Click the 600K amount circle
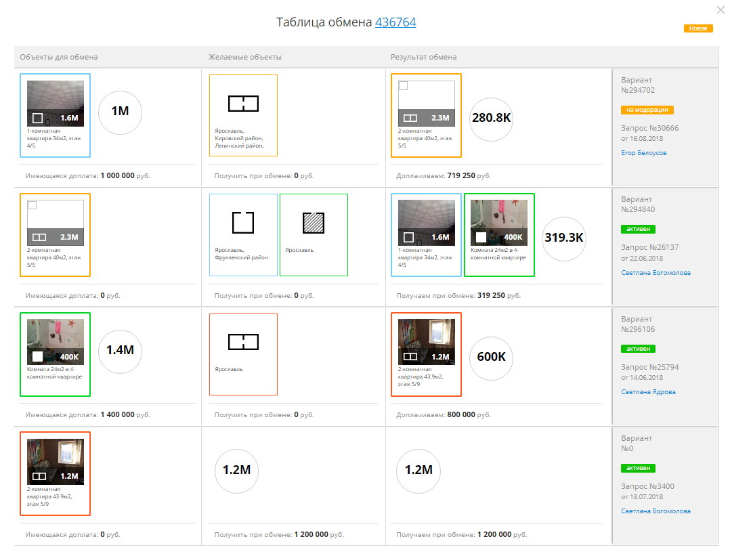This screenshot has height=560, width=730. [491, 357]
